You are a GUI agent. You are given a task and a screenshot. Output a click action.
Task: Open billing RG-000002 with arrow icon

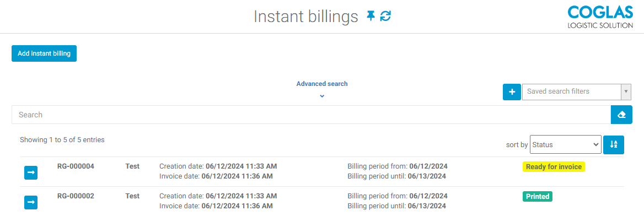click(x=31, y=202)
